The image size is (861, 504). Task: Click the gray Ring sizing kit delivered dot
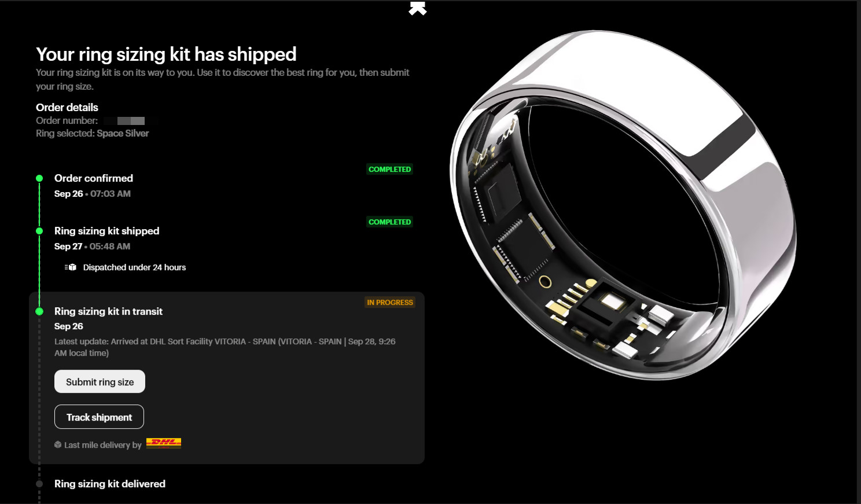coord(39,484)
